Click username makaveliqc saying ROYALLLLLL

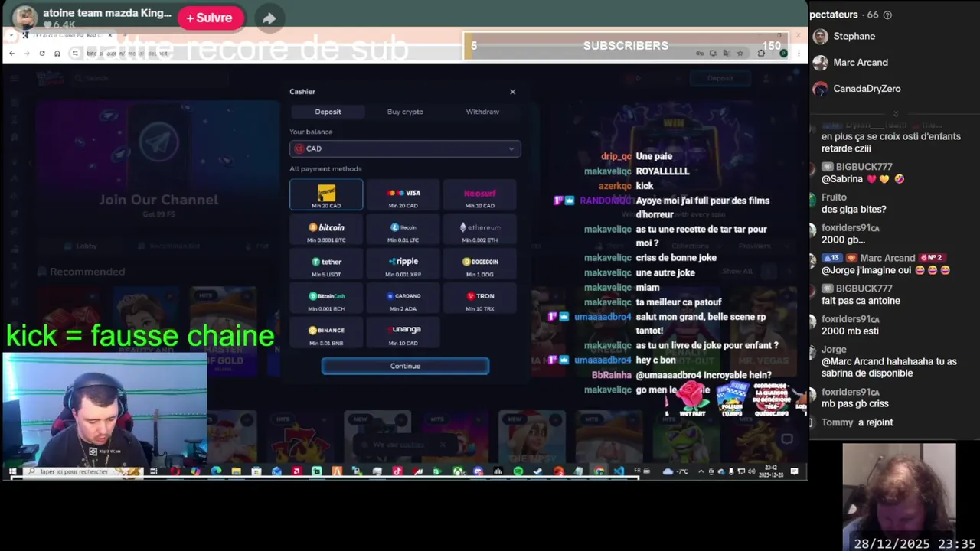point(608,171)
